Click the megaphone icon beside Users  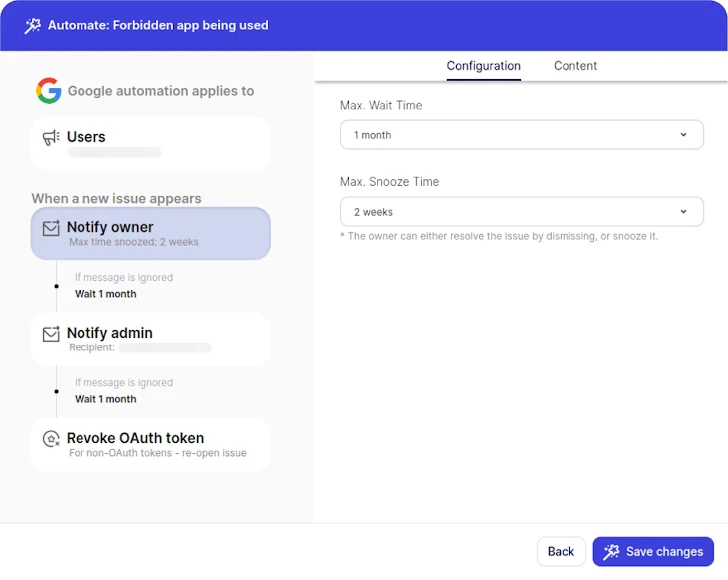51,138
